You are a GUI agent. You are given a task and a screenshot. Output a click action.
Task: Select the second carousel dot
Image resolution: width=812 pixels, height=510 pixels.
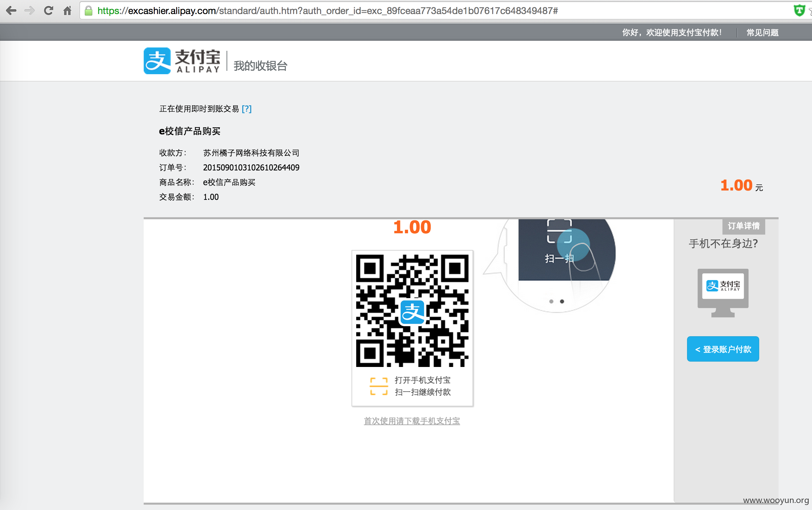[562, 301]
